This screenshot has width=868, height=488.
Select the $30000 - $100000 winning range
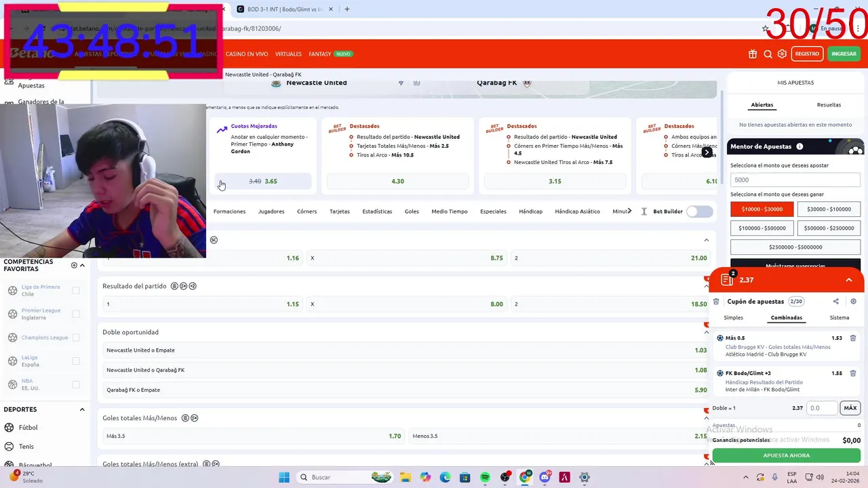click(829, 209)
